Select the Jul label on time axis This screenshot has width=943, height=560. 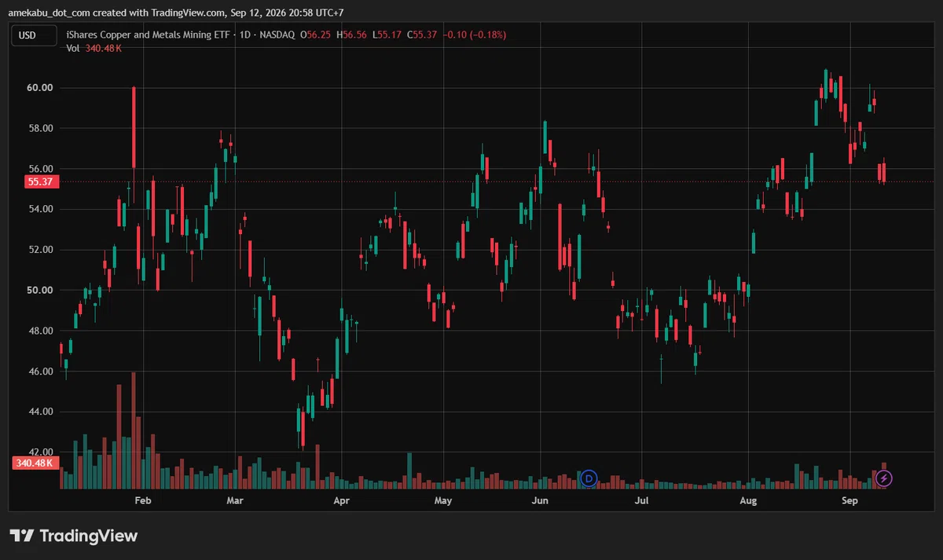pos(643,500)
